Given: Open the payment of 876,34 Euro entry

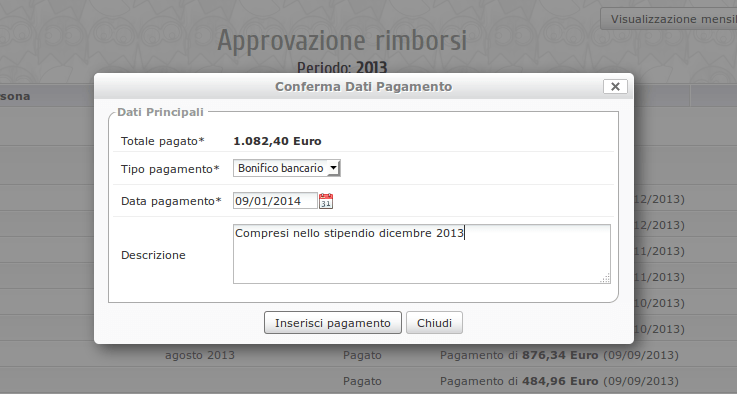Looking at the screenshot, I should [x=559, y=355].
